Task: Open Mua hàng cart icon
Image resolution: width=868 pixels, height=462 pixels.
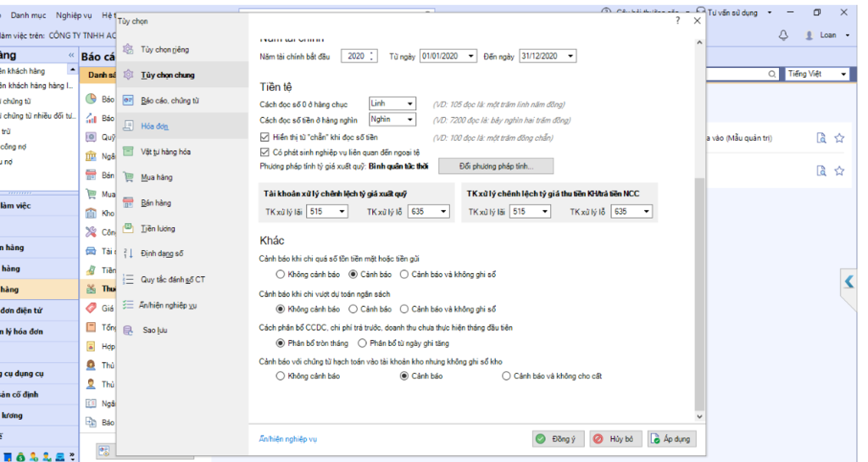Action: pyautogui.click(x=128, y=177)
